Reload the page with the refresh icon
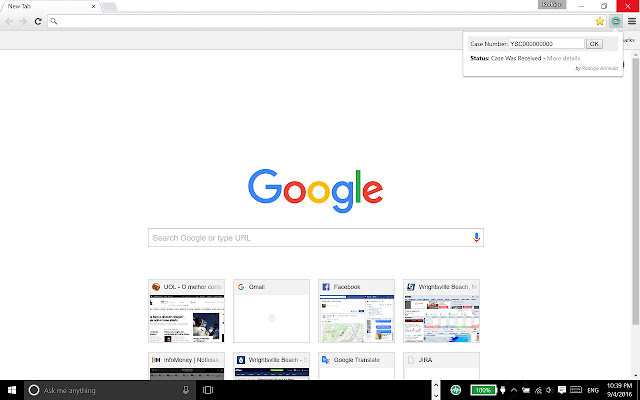Viewport: 640px width, 400px height. 38,21
